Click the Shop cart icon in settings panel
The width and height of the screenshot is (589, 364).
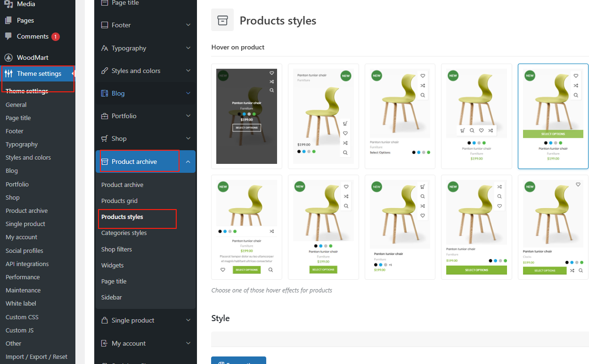click(x=105, y=138)
